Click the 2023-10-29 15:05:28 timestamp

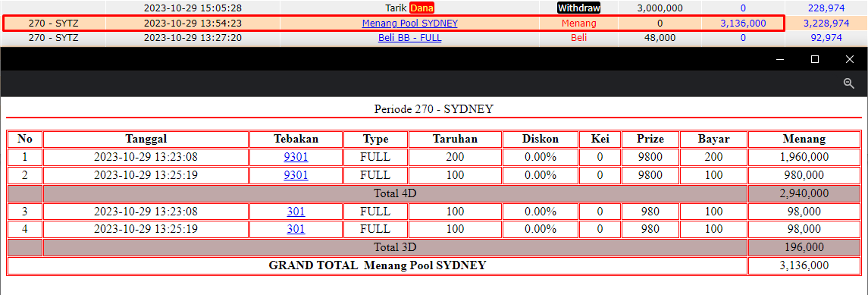pyautogui.click(x=193, y=8)
